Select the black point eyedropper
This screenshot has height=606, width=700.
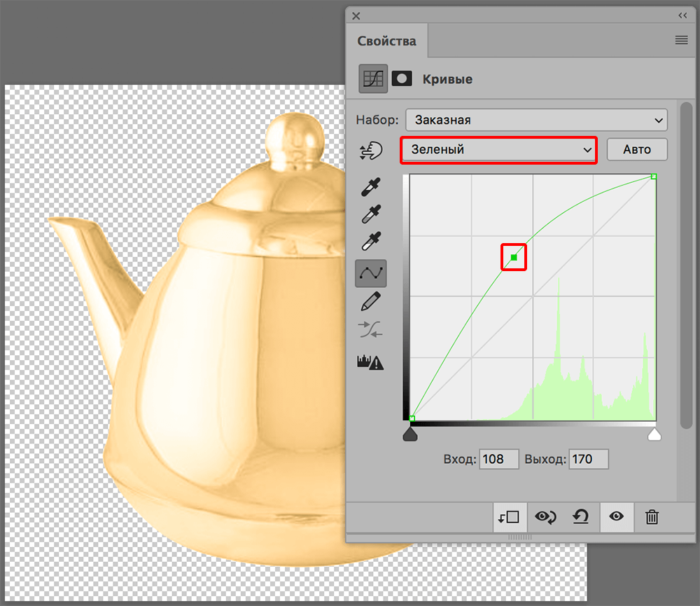[370, 187]
